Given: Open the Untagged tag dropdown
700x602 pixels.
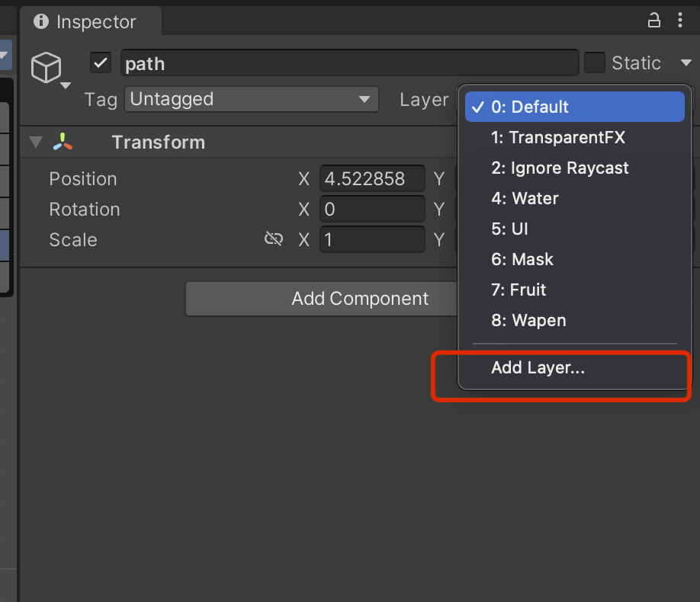Looking at the screenshot, I should tap(251, 100).
